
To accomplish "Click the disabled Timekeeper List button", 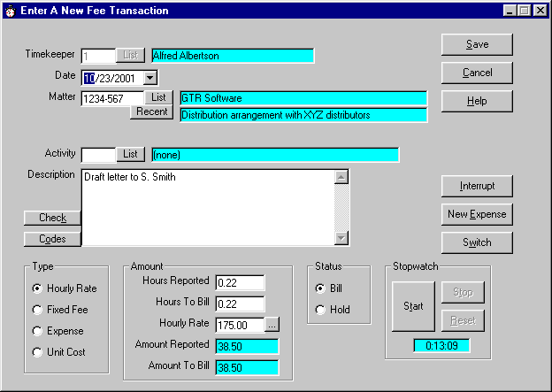I will 130,55.
